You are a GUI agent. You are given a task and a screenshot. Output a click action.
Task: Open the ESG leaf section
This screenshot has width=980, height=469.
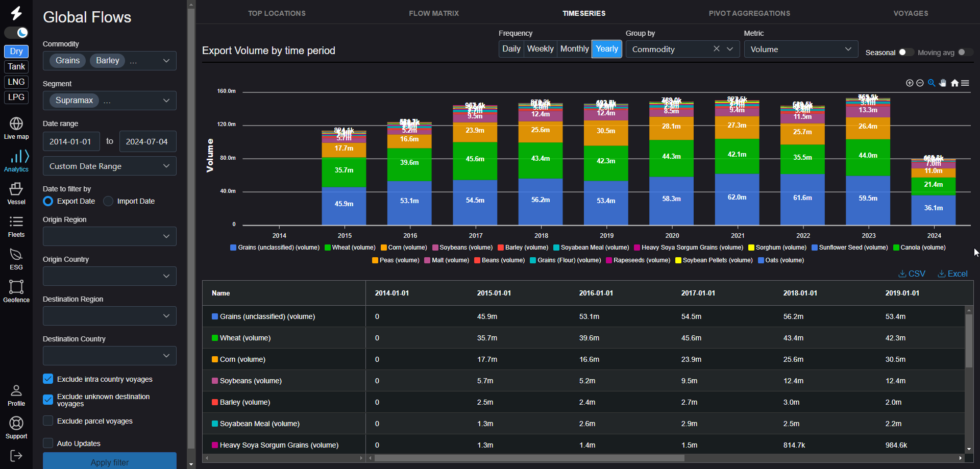[16, 259]
